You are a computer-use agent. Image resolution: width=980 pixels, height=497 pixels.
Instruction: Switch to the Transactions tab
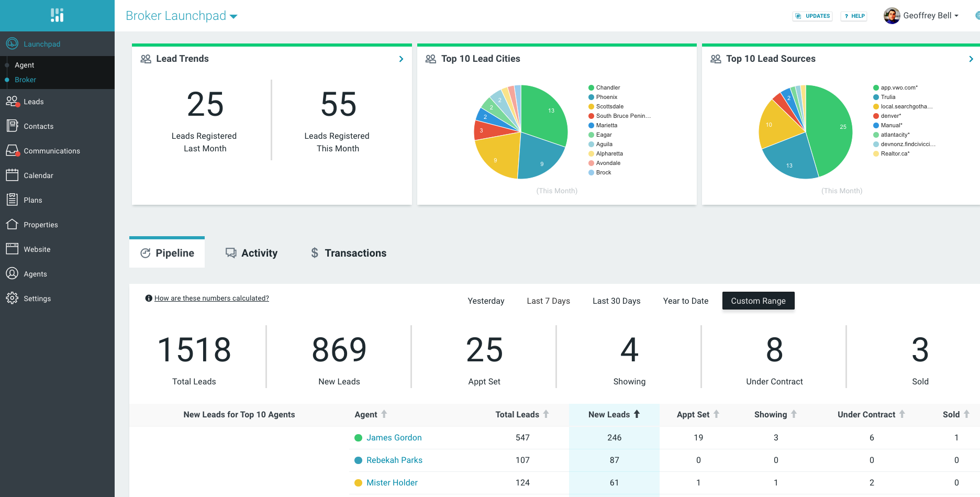tap(349, 253)
